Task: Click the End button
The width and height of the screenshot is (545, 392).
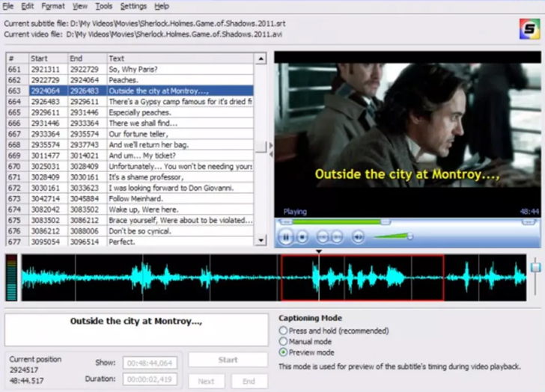Action: [x=248, y=381]
